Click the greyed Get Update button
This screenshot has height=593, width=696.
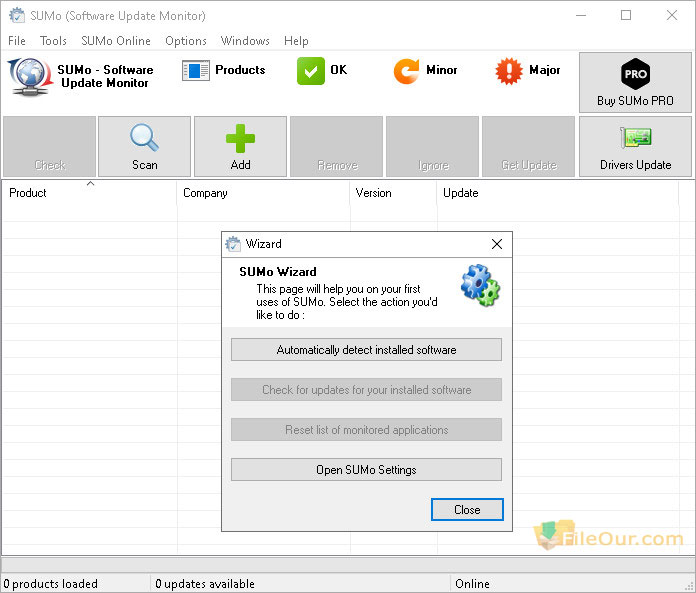tap(528, 146)
